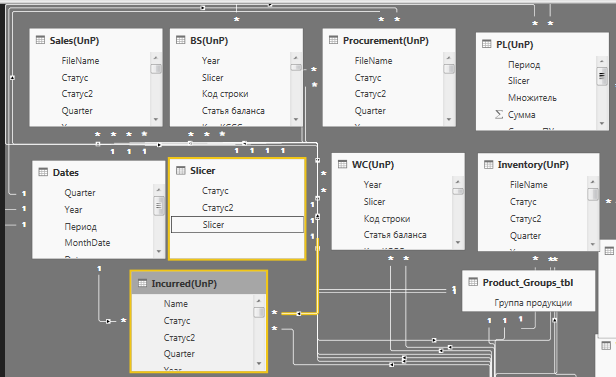
Task: Click the Slicer table icon
Action: (181, 170)
